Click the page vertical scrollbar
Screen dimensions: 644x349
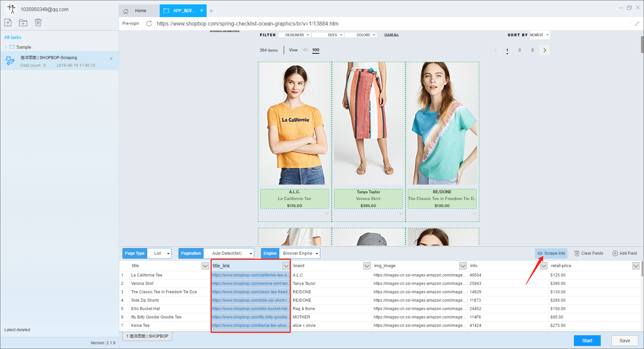point(642,44)
